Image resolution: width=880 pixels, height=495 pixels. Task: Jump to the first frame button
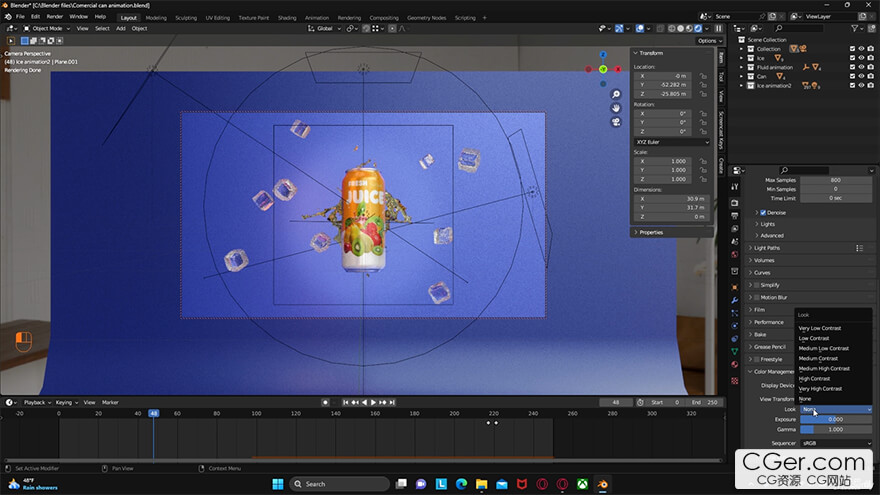point(345,402)
